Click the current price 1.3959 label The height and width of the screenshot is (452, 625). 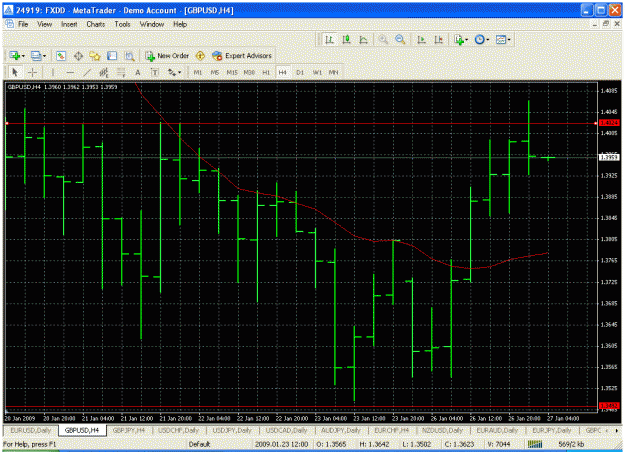609,157
